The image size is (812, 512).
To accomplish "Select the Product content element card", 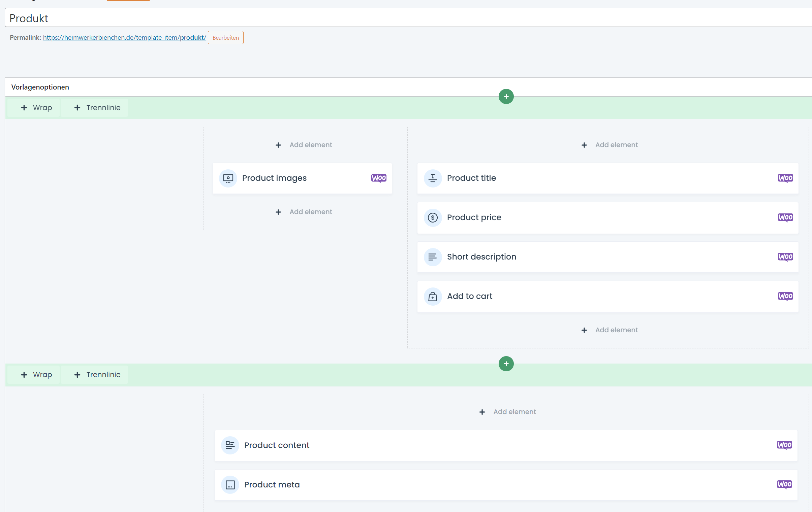I will (x=506, y=445).
